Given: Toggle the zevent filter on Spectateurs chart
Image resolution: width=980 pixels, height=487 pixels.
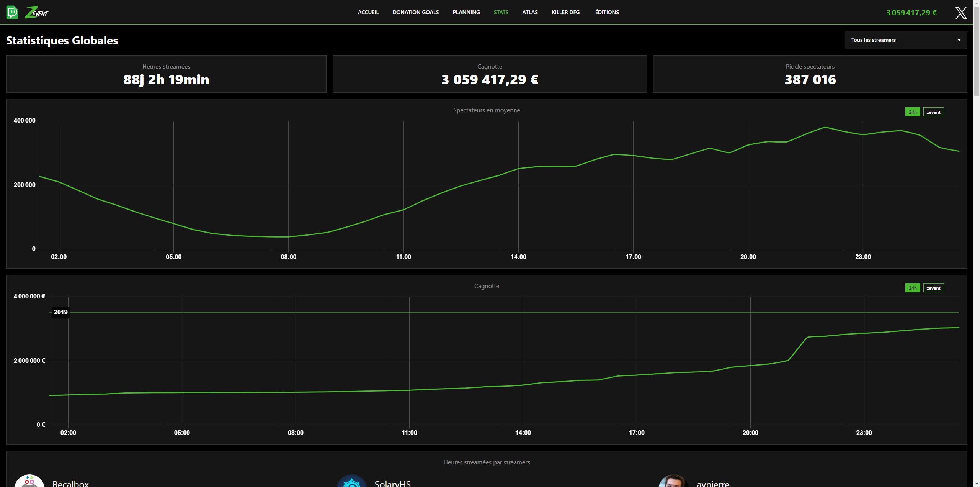Looking at the screenshot, I should coord(933,112).
